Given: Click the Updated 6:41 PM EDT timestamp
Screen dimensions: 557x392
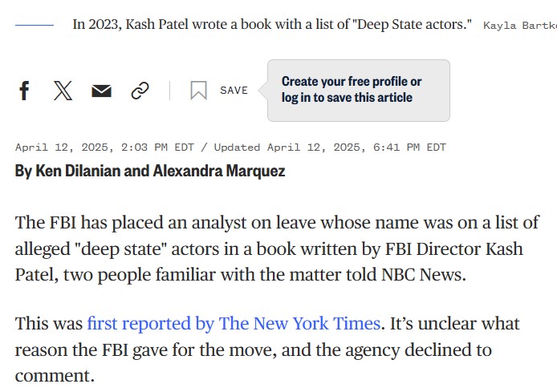Looking at the screenshot, I should pyautogui.click(x=330, y=148).
